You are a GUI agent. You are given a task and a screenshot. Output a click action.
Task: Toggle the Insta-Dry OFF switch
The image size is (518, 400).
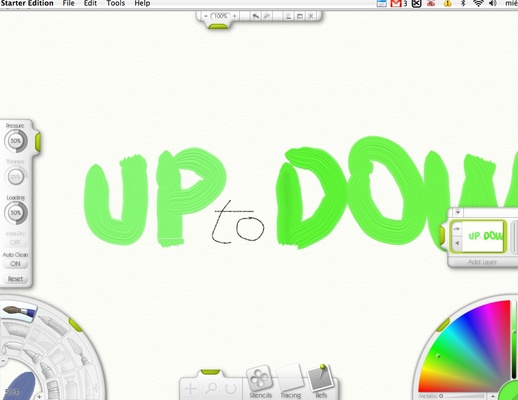[x=15, y=242]
